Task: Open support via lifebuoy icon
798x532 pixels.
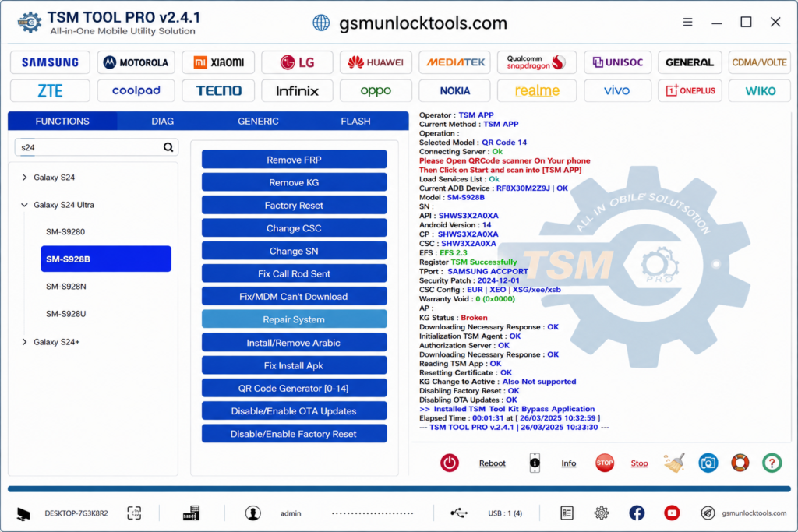Action: 740,463
